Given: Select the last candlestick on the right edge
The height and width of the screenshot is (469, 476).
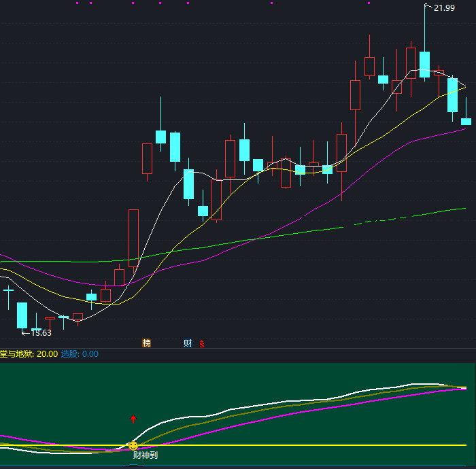Looking at the screenshot, I should click(466, 121).
